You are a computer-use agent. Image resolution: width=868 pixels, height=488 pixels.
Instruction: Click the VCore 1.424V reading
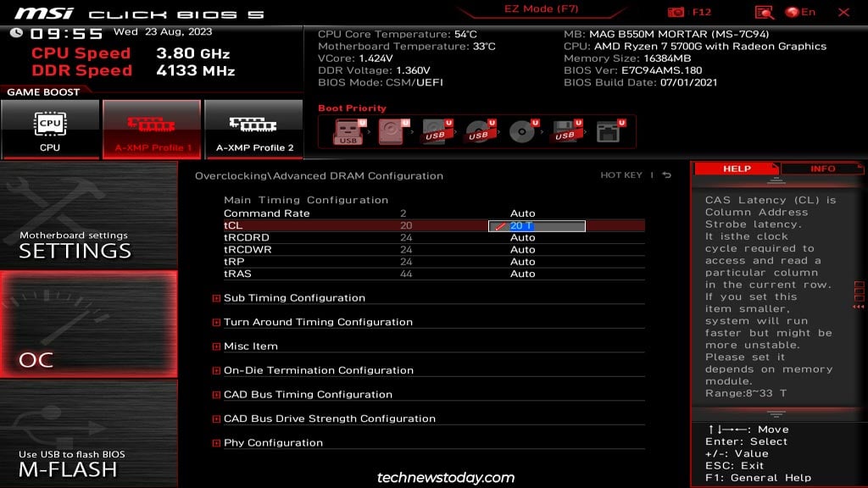click(355, 58)
